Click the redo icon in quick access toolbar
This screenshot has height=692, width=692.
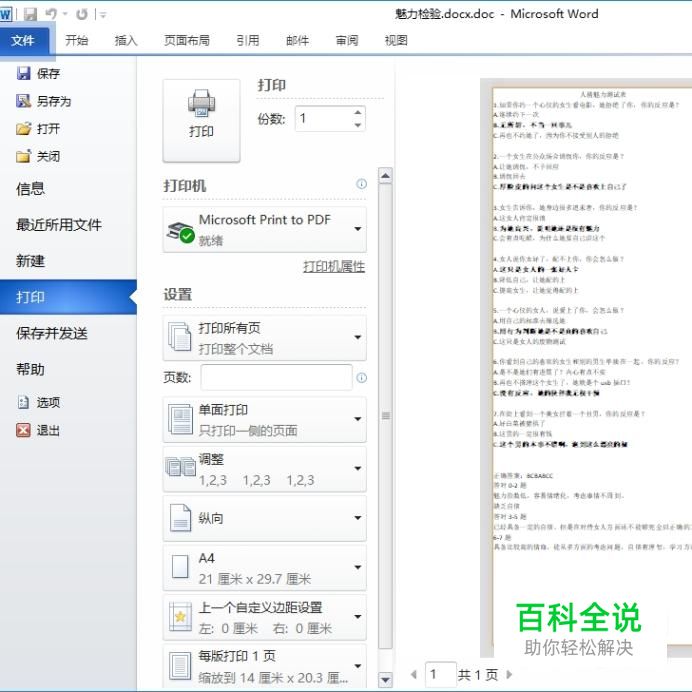[x=82, y=14]
